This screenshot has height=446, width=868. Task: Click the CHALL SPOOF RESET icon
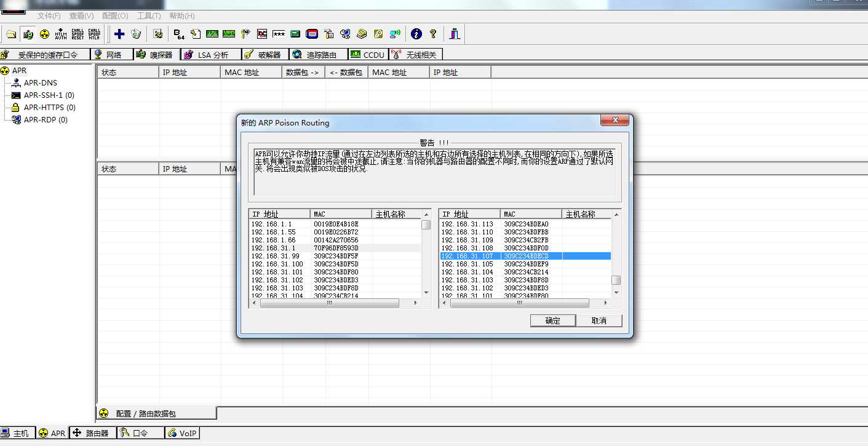click(78, 34)
